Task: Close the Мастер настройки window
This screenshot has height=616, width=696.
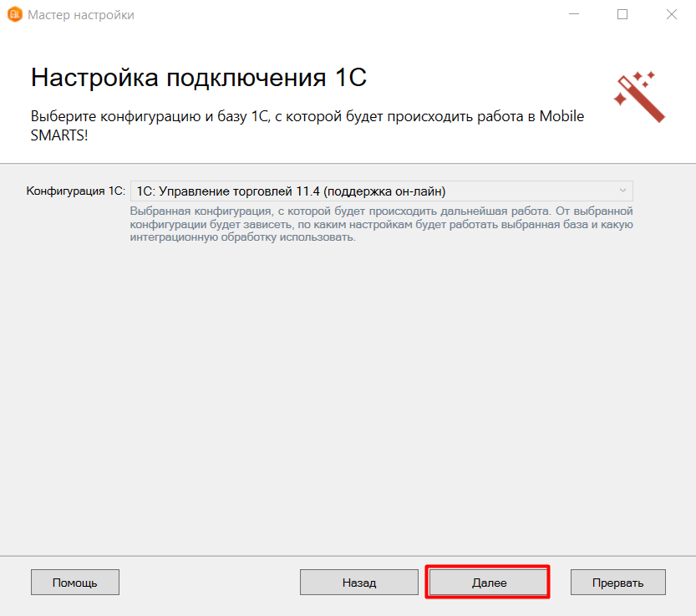Action: 672,14
